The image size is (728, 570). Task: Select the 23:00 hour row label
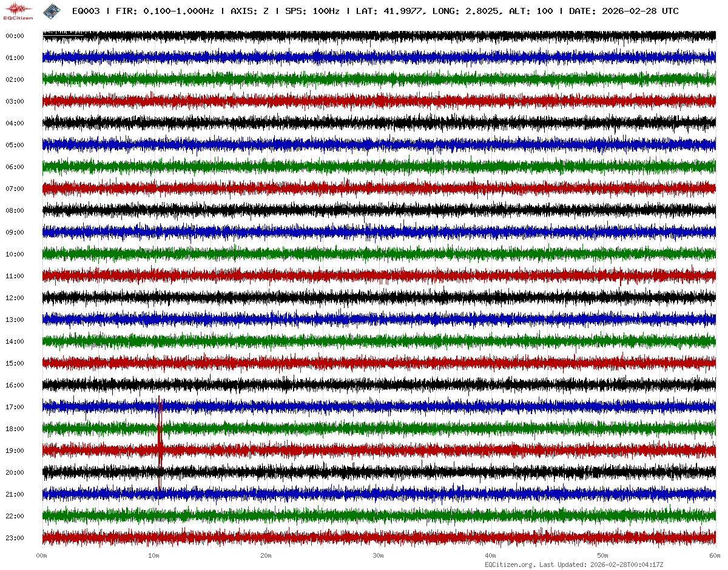(15, 538)
